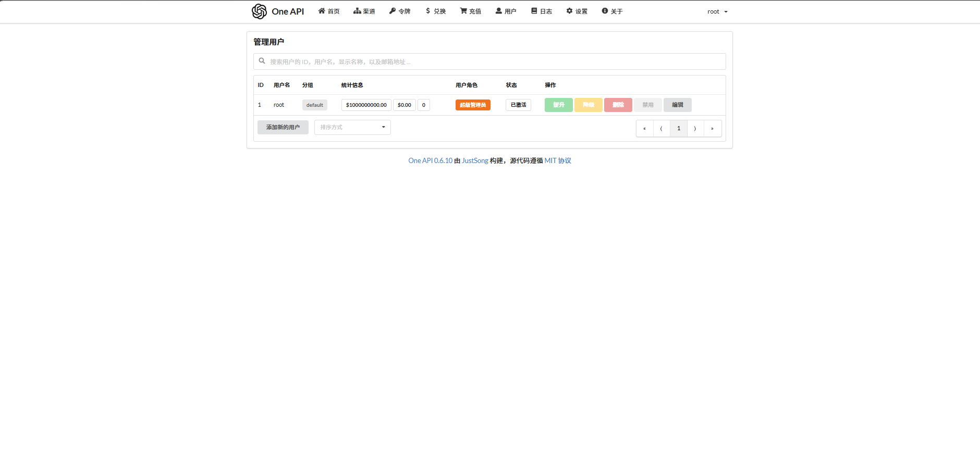Go to 首页 home via house icon
The height and width of the screenshot is (474, 980).
pos(329,11)
